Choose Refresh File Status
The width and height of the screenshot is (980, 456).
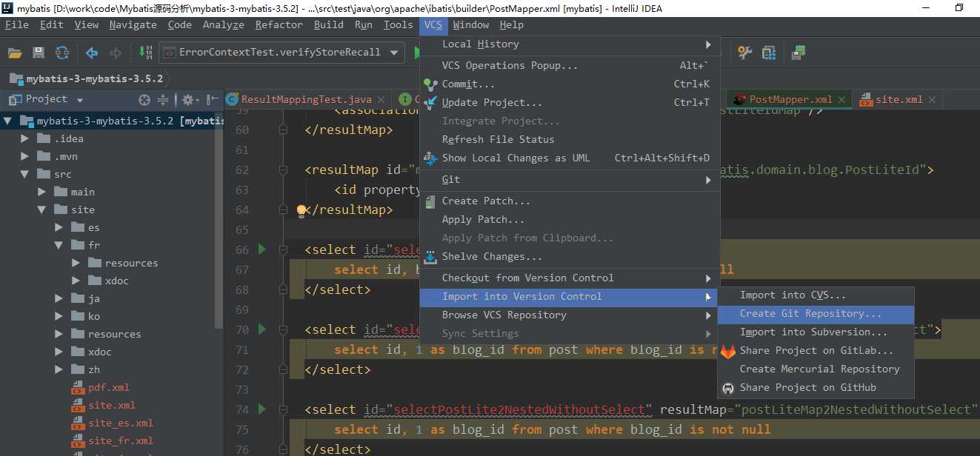570,139
